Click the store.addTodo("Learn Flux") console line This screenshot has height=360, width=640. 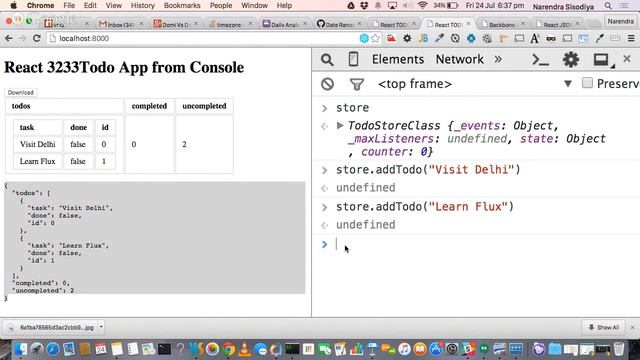point(424,207)
